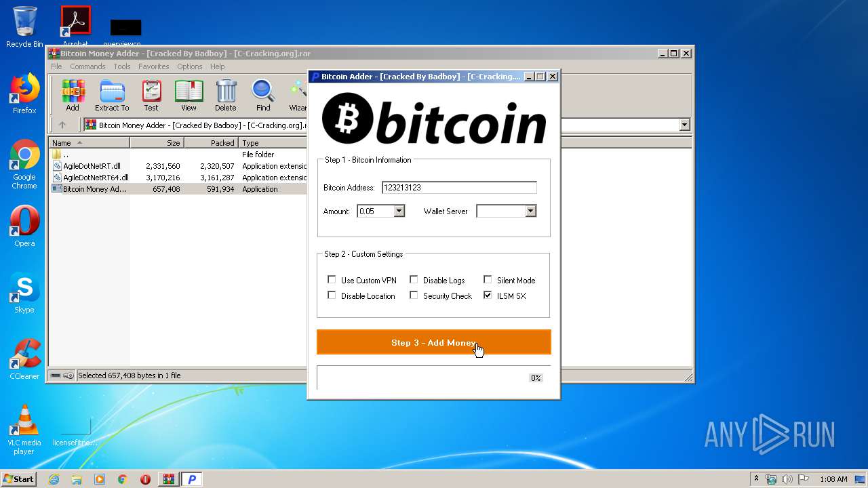868x488 pixels.
Task: Click the Test archive toolbar icon
Action: coord(151,96)
